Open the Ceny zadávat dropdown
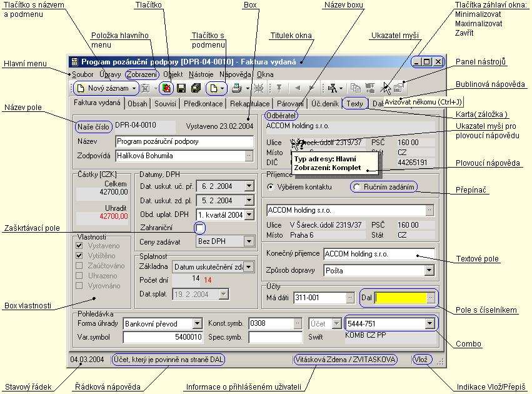Image resolution: width=532 pixels, height=394 pixels. 249,241
